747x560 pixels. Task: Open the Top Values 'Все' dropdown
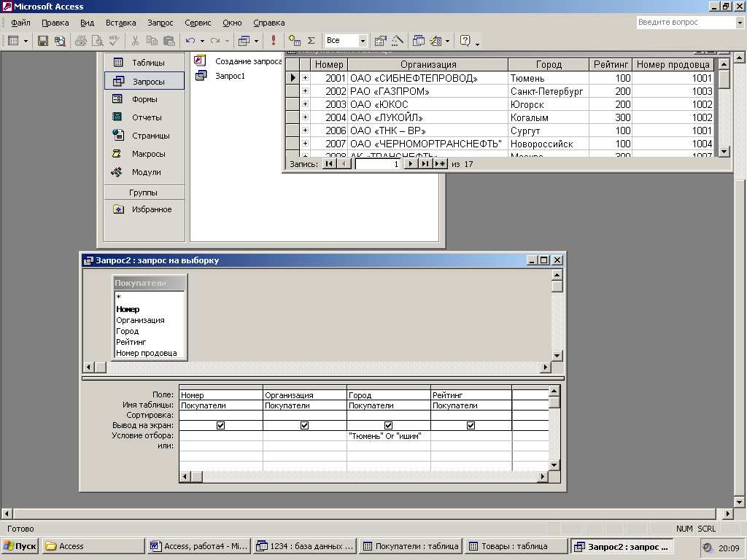(363, 41)
